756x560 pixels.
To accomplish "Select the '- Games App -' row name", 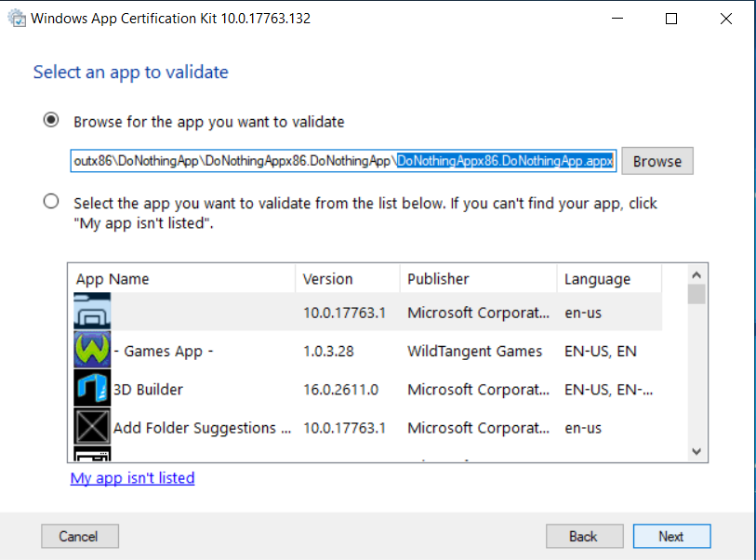I will pos(164,351).
